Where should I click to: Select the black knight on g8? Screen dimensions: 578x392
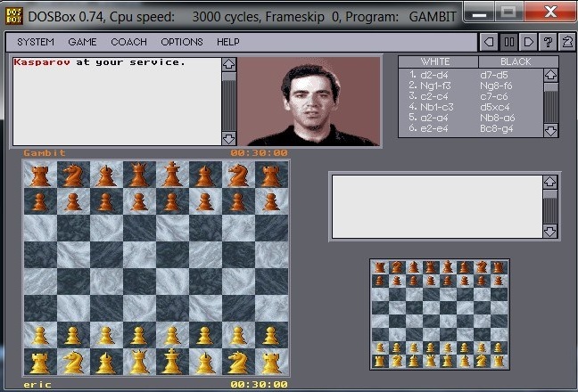pos(238,175)
